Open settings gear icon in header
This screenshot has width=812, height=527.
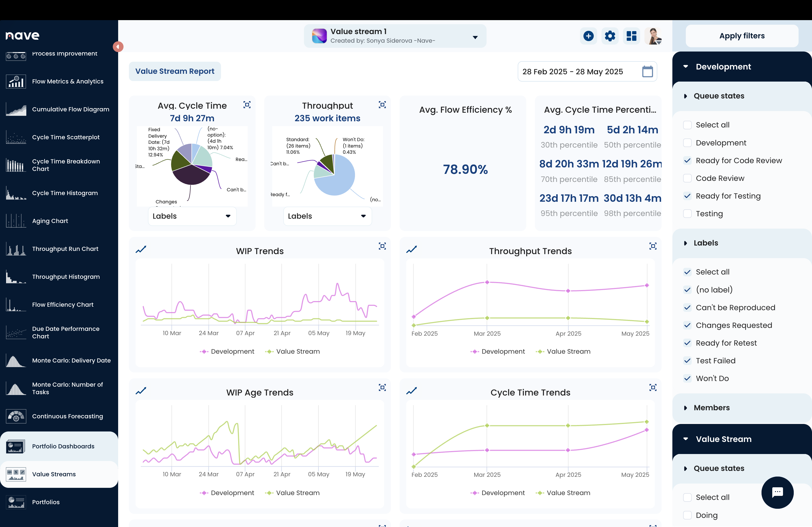pyautogui.click(x=610, y=36)
